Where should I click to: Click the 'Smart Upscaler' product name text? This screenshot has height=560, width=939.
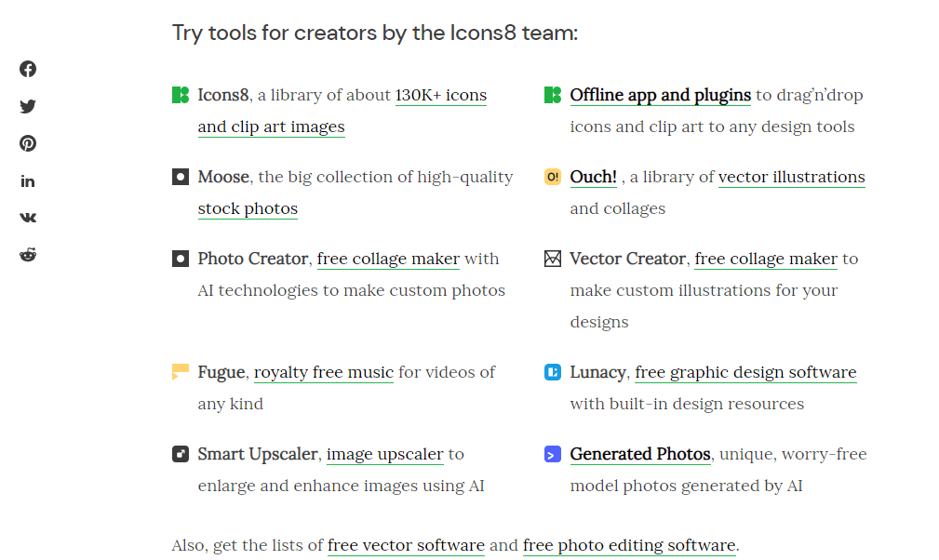coord(258,455)
